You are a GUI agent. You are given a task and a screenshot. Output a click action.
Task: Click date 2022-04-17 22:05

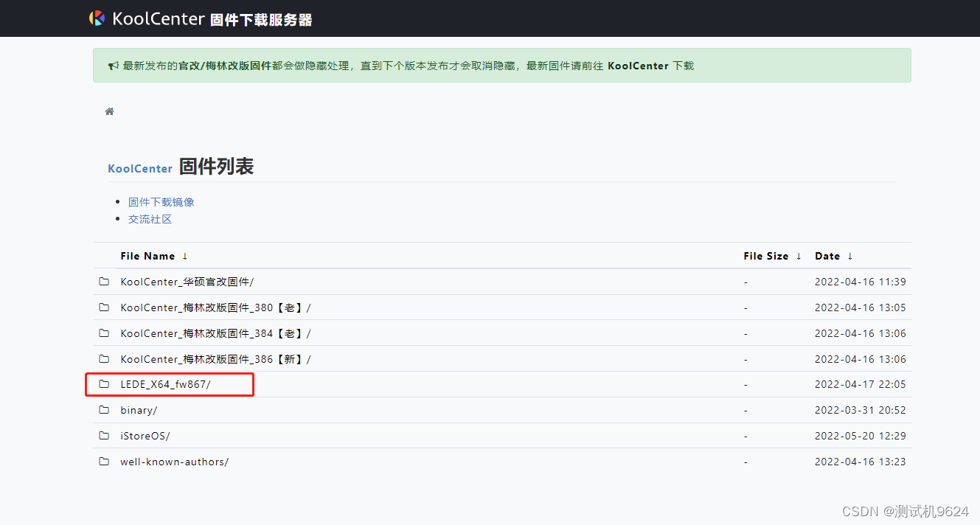click(x=861, y=384)
